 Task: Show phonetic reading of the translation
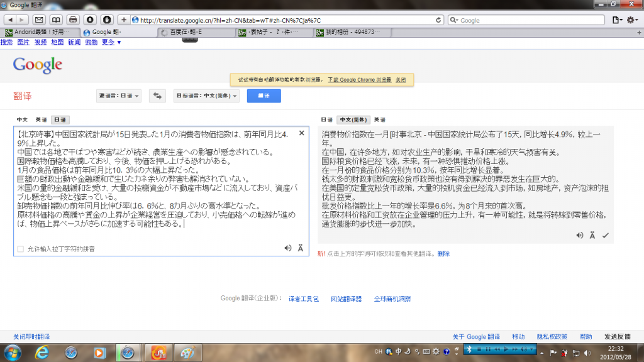[x=592, y=235]
